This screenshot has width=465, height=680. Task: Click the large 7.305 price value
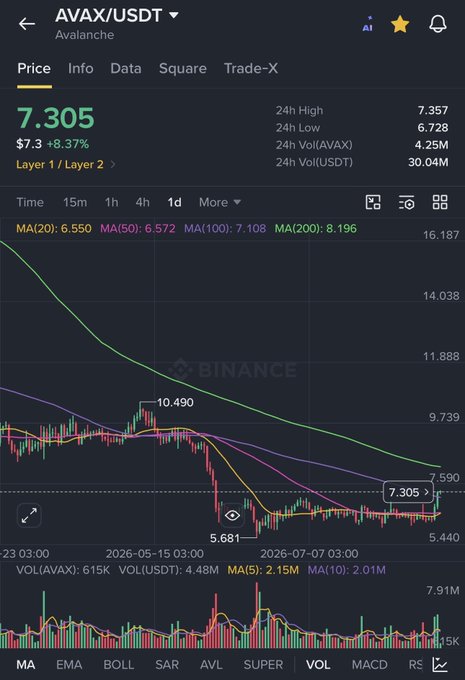point(56,118)
